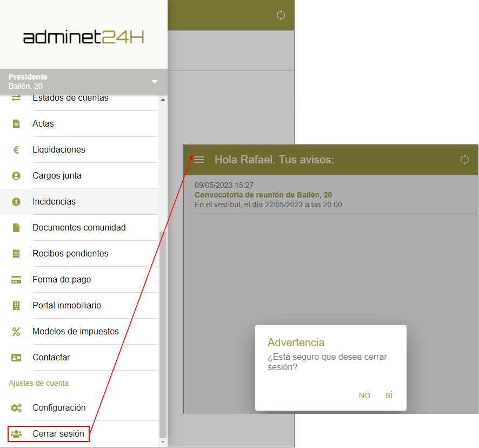Click the receipt icon beside Recibos pendientes

point(16,254)
